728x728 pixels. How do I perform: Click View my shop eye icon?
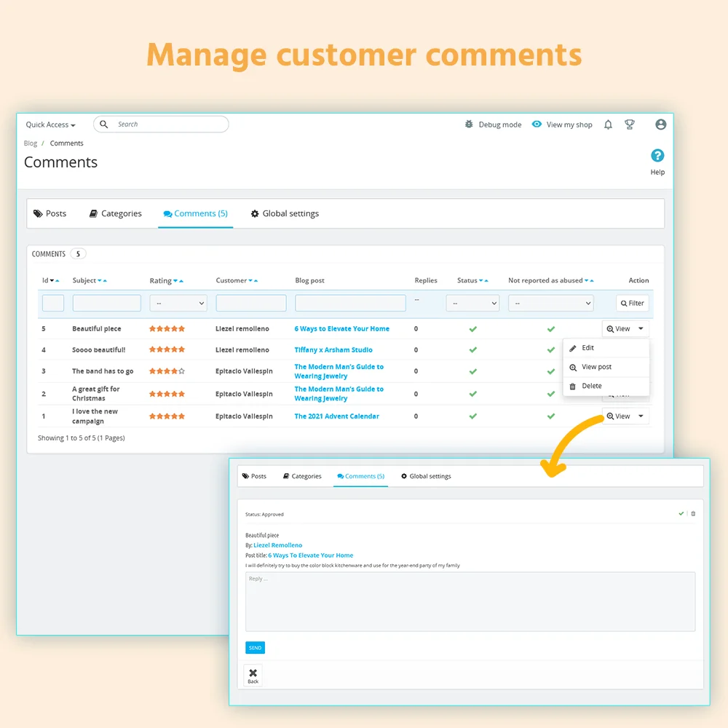537,124
